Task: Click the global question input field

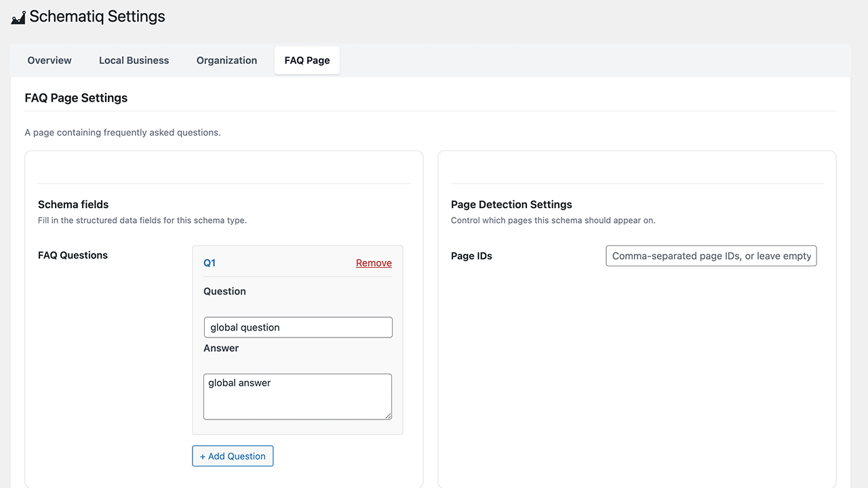Action: pyautogui.click(x=298, y=327)
